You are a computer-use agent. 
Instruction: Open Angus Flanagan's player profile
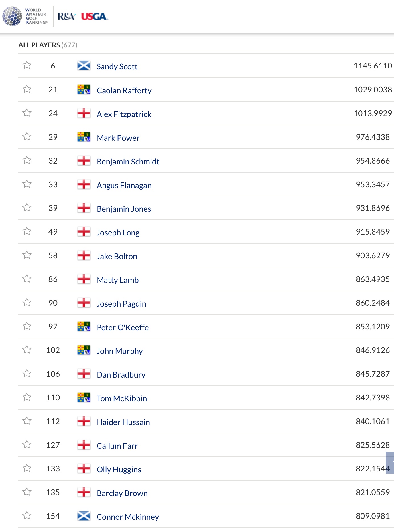[124, 185]
